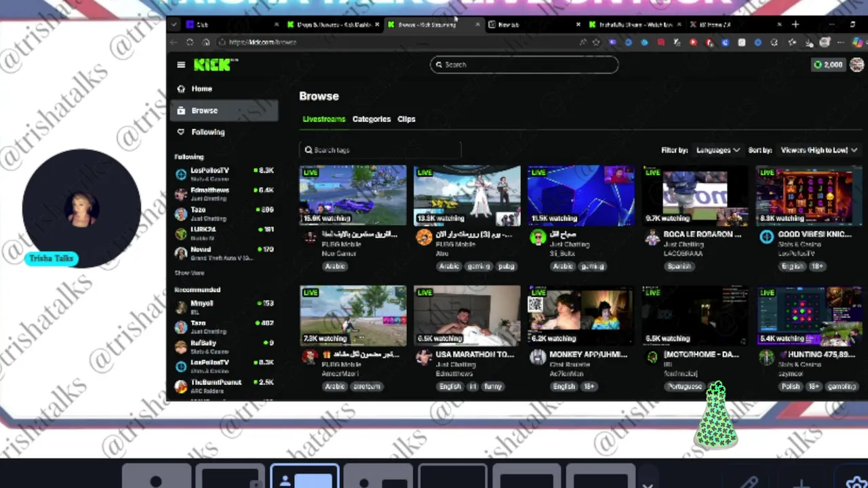Click LosPollosTV avatar in the Recommended list
Image resolution: width=868 pixels, height=488 pixels.
(x=180, y=367)
